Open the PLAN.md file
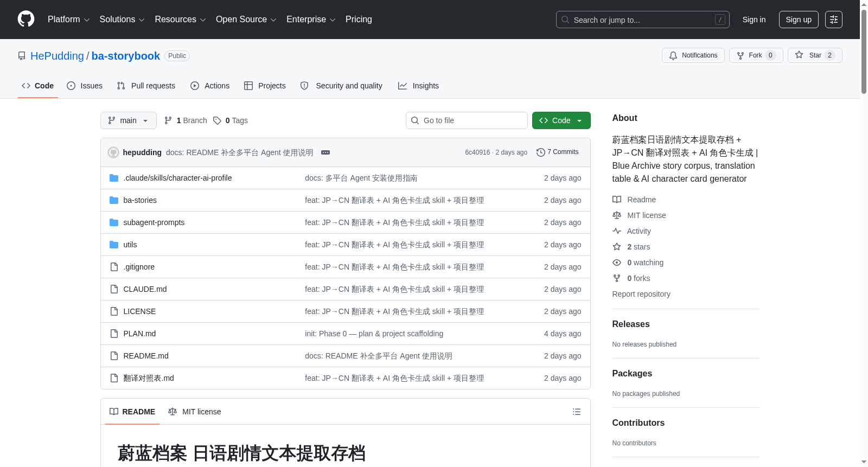This screenshot has height=467, width=868. pyautogui.click(x=139, y=334)
